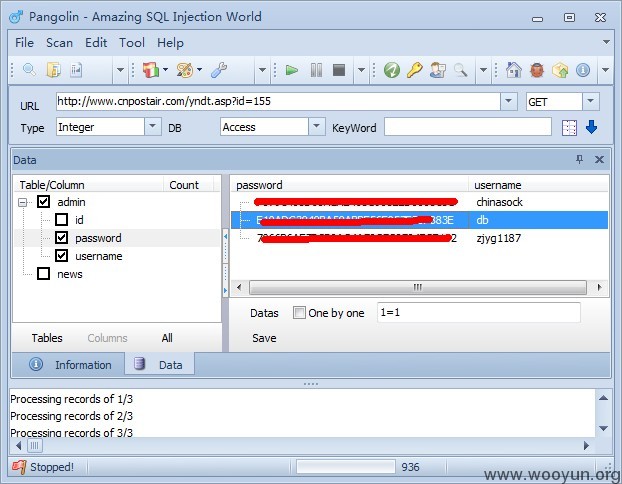The image size is (622, 484).
Task: Click the log pane scroll up arrow
Action: pyautogui.click(x=603, y=398)
